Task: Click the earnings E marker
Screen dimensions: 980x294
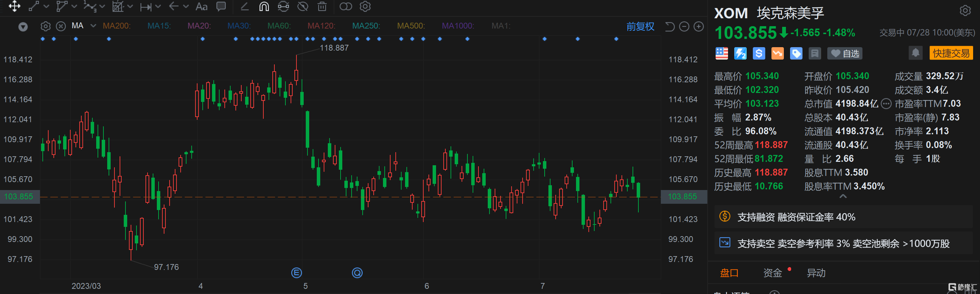Action: 296,273
